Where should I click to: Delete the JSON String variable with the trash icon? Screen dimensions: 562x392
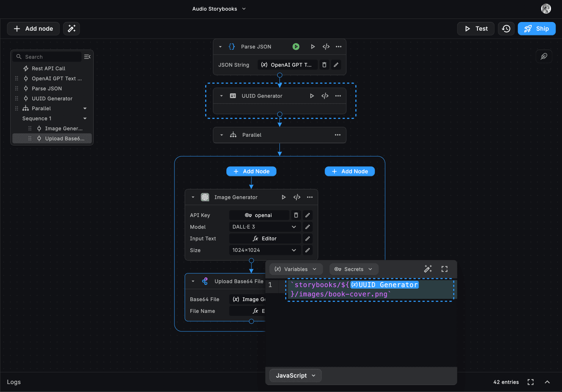coord(324,65)
